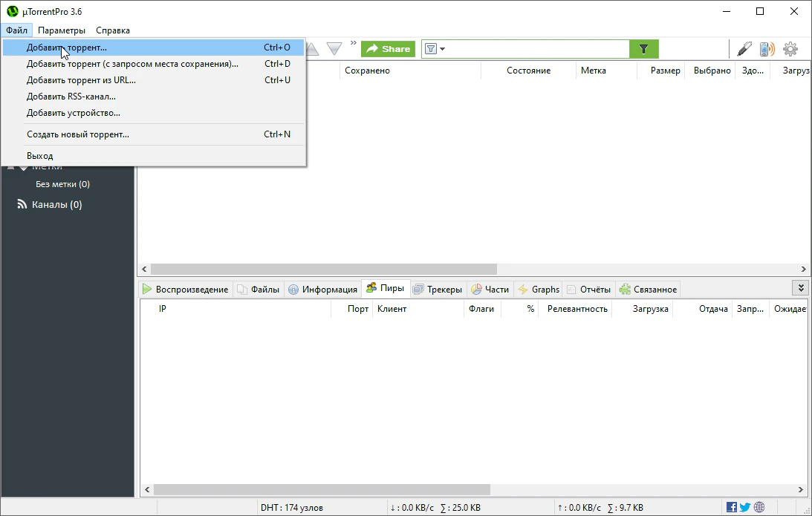Switch to the Graphs tab

pyautogui.click(x=539, y=290)
